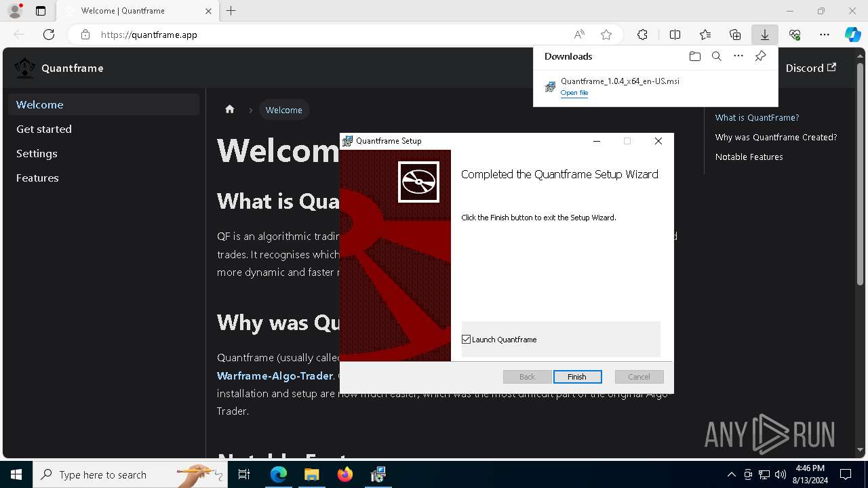
Task: Open the installer icon on taskbar
Action: coord(378,474)
